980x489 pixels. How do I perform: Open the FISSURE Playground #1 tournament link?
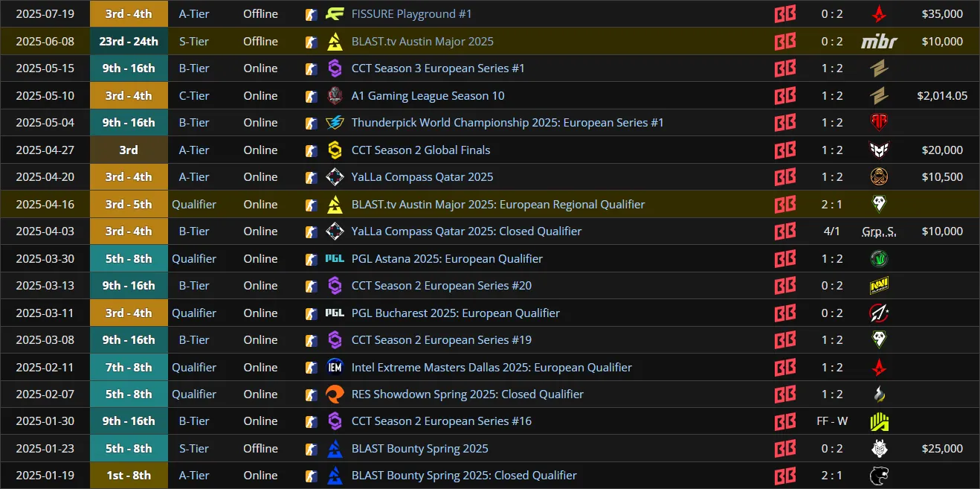[411, 14]
